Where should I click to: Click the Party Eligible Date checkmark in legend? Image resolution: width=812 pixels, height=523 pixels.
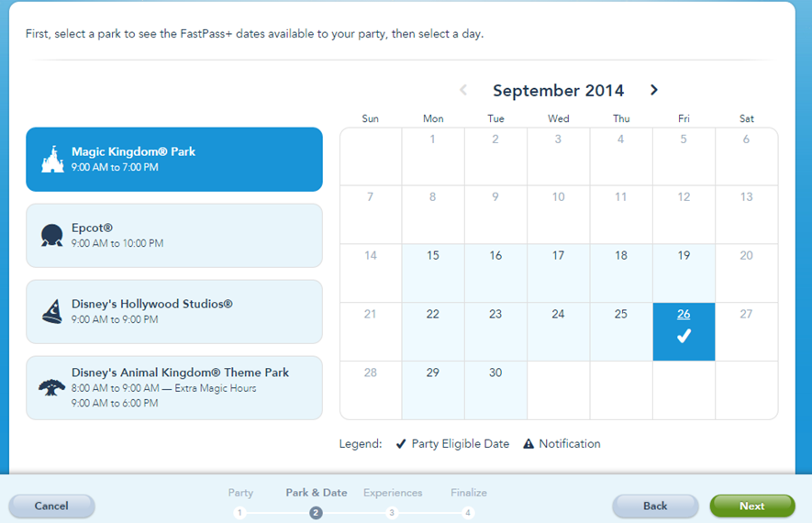pyautogui.click(x=401, y=444)
